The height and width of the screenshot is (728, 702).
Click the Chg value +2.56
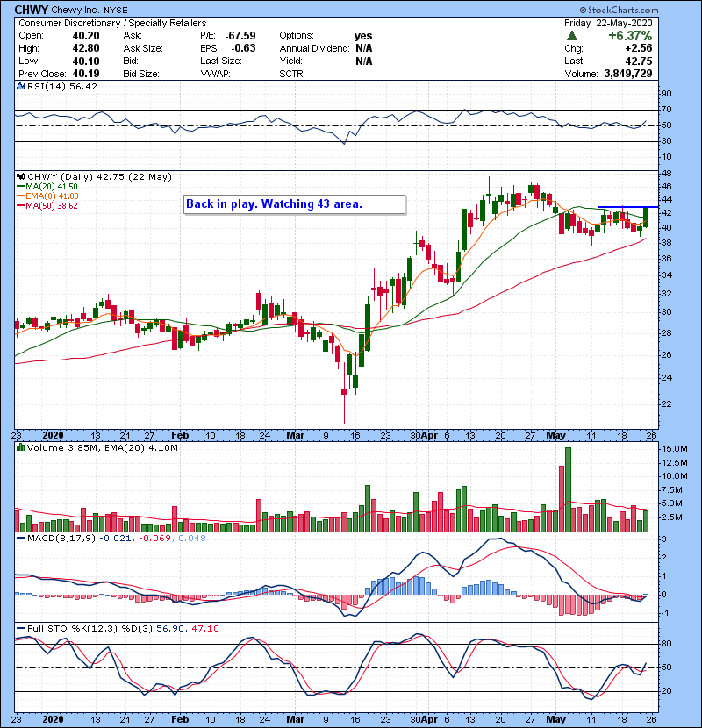coord(638,48)
